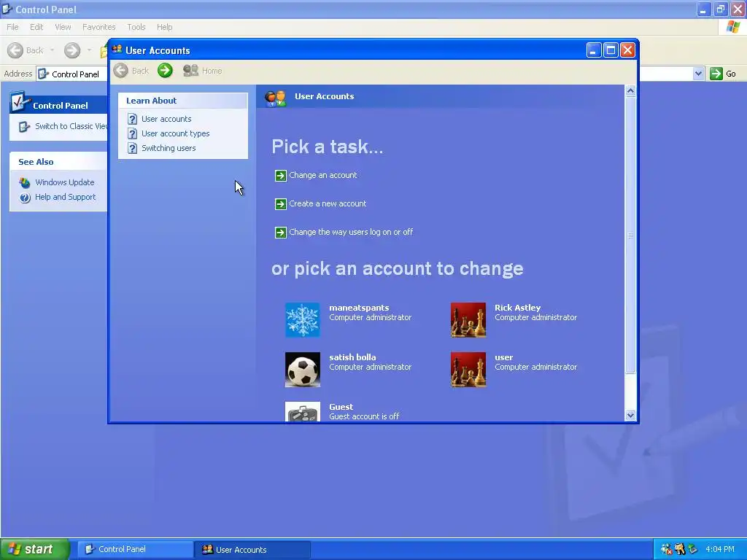Open the Help menu
This screenshot has width=747, height=560.
click(164, 27)
